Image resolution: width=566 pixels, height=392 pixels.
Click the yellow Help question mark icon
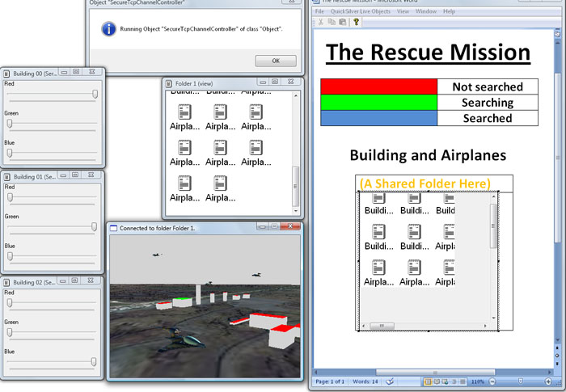point(356,23)
